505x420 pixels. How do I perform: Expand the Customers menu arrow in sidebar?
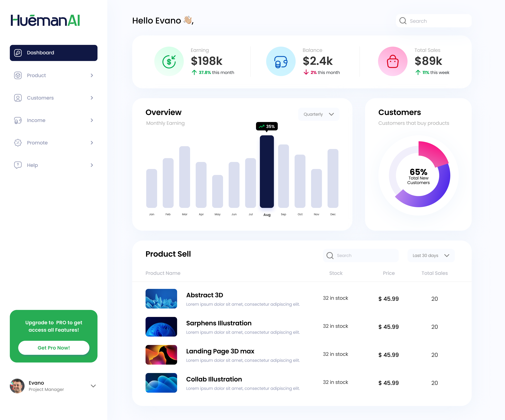(92, 98)
